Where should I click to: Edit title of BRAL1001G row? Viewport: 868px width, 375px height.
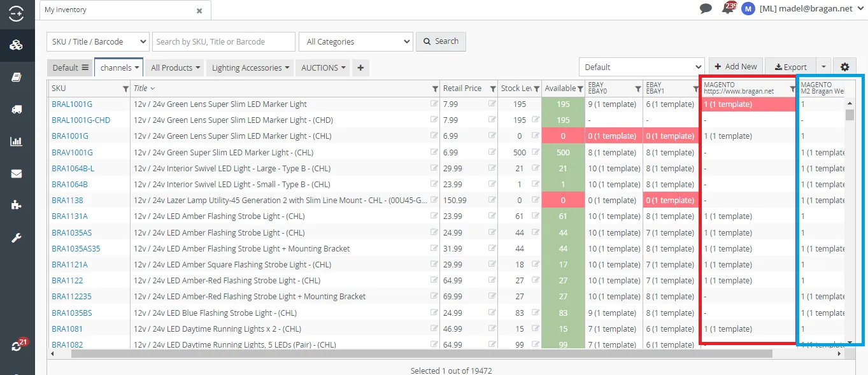434,104
